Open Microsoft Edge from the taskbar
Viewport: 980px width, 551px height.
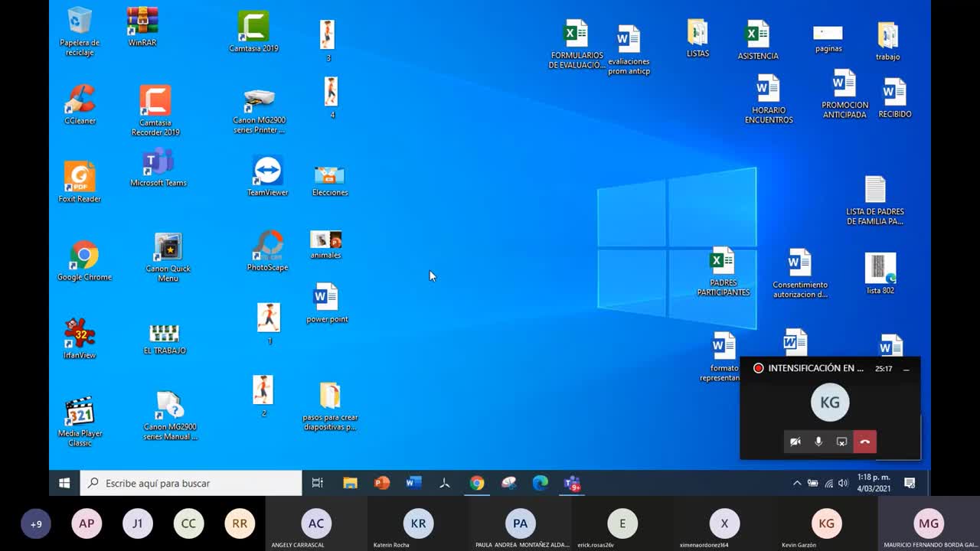pyautogui.click(x=541, y=483)
